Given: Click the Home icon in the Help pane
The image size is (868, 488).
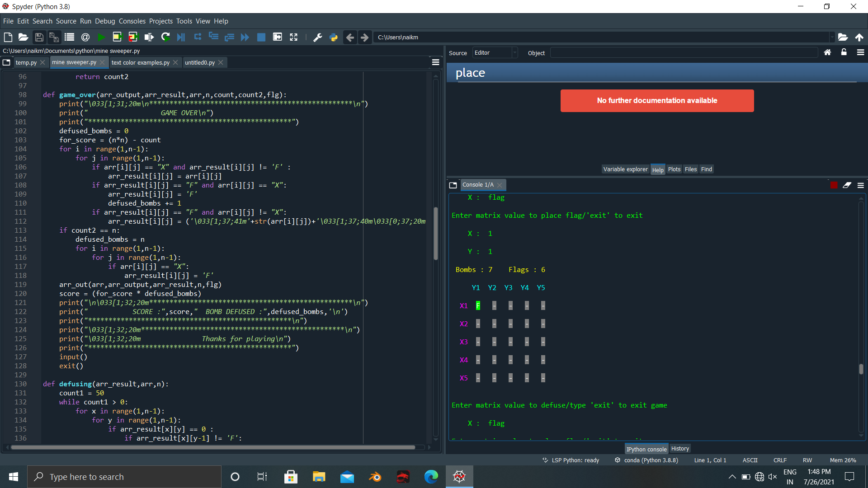Looking at the screenshot, I should pyautogui.click(x=827, y=52).
